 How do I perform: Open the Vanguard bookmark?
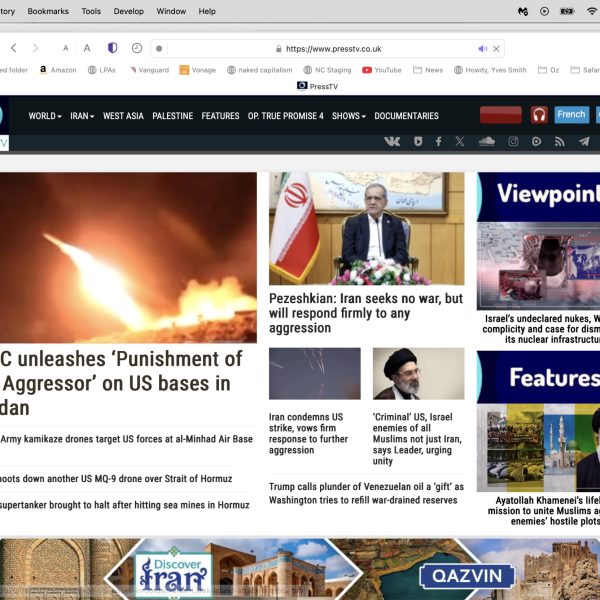click(x=150, y=70)
